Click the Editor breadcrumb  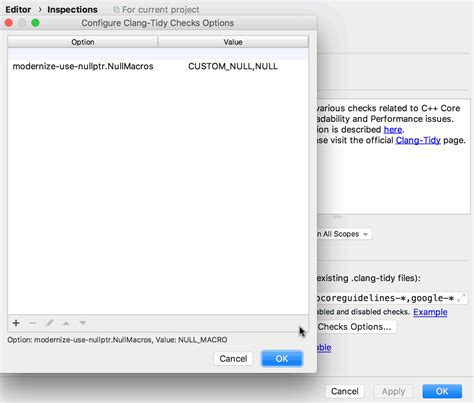[18, 10]
